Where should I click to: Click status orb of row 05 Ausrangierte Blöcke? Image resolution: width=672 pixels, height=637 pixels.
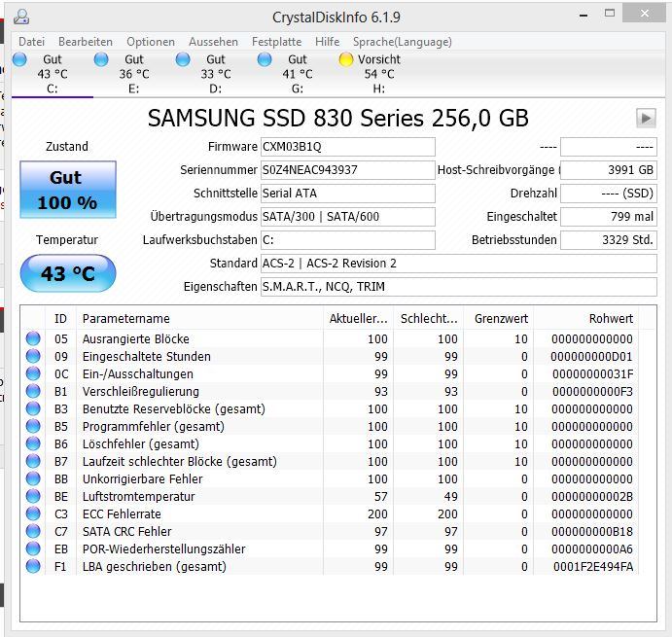point(33,338)
